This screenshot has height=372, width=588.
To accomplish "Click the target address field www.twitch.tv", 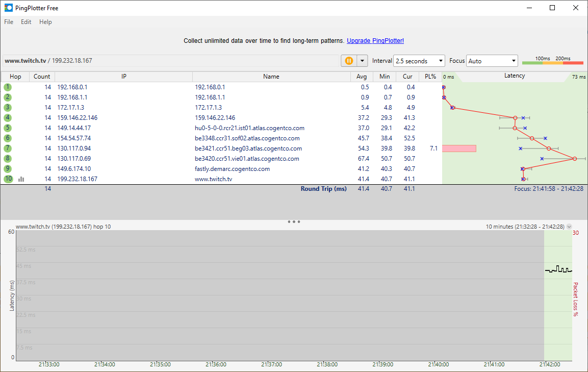I will pyautogui.click(x=171, y=61).
